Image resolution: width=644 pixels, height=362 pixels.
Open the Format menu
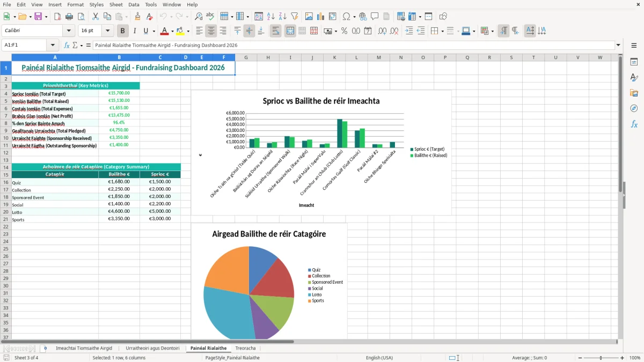click(x=75, y=4)
